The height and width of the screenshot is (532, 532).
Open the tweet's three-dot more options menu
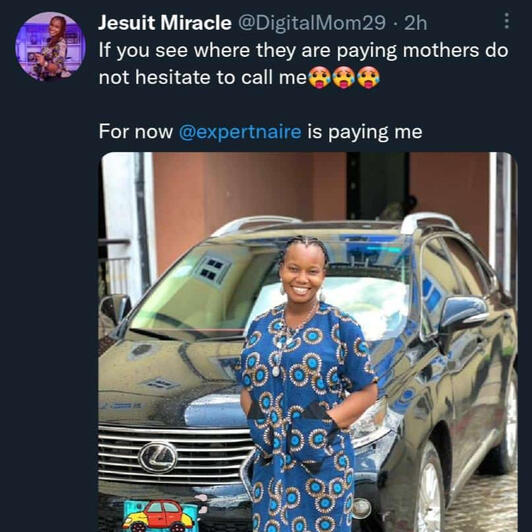coord(507,21)
